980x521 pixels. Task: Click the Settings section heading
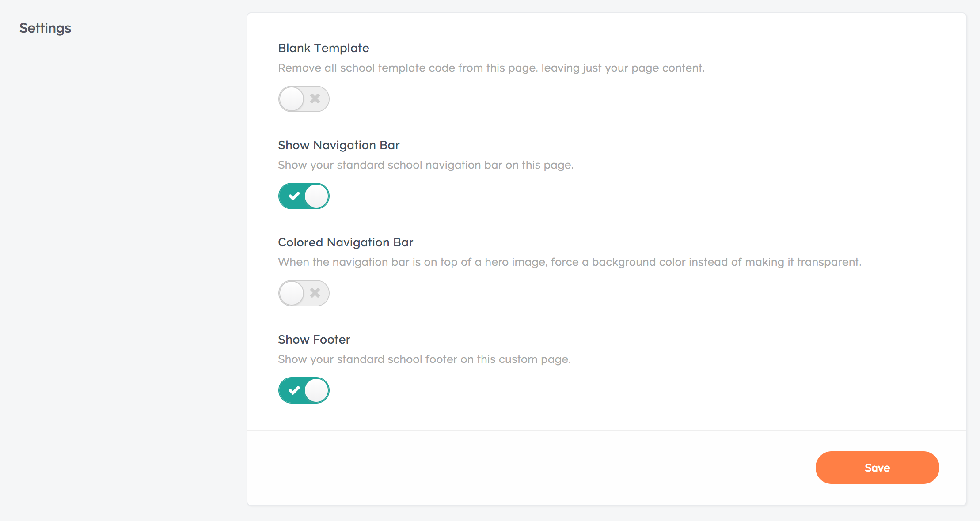[x=45, y=28]
